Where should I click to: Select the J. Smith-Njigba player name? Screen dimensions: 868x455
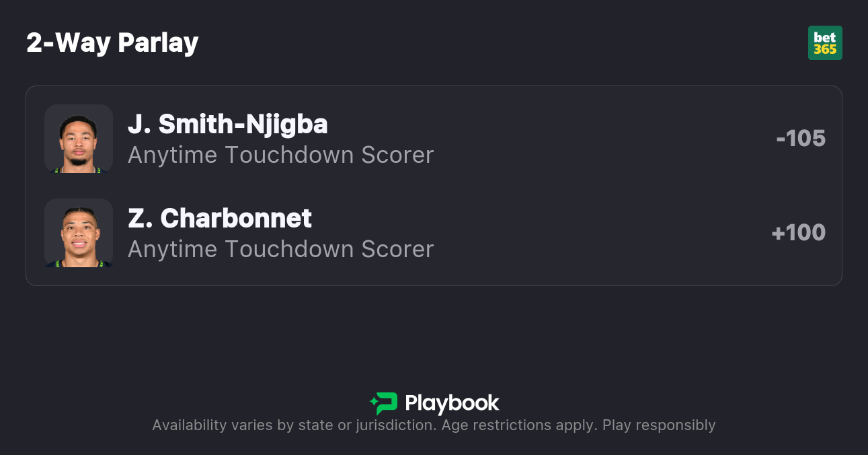[227, 124]
